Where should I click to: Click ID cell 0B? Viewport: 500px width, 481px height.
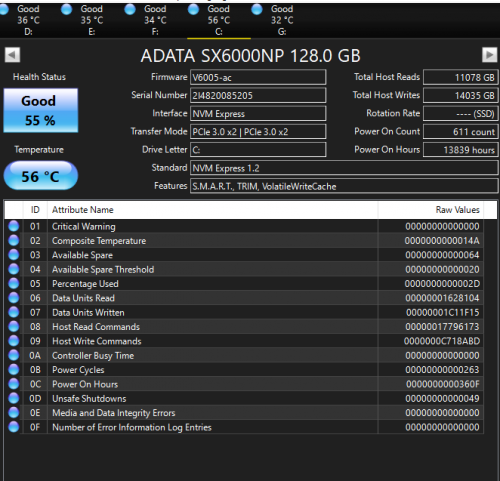click(35, 370)
